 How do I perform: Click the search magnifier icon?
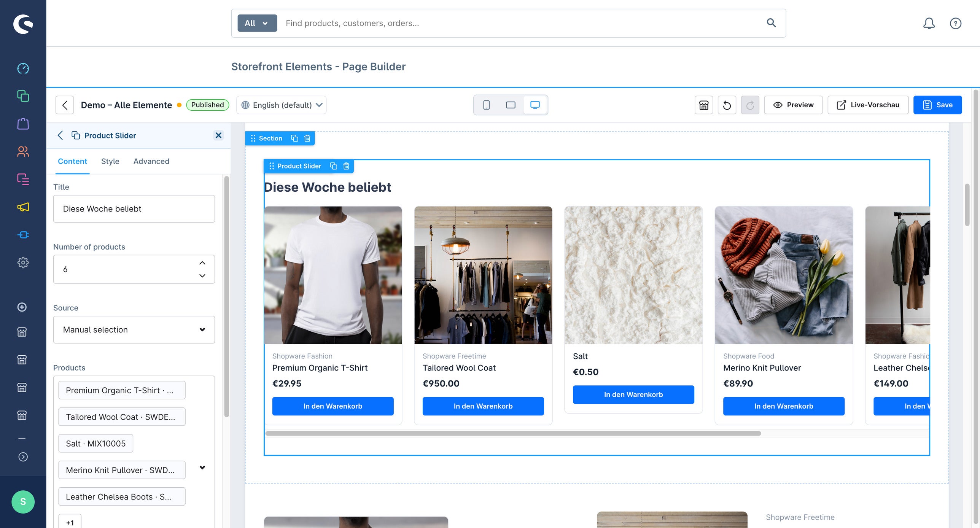(x=771, y=23)
